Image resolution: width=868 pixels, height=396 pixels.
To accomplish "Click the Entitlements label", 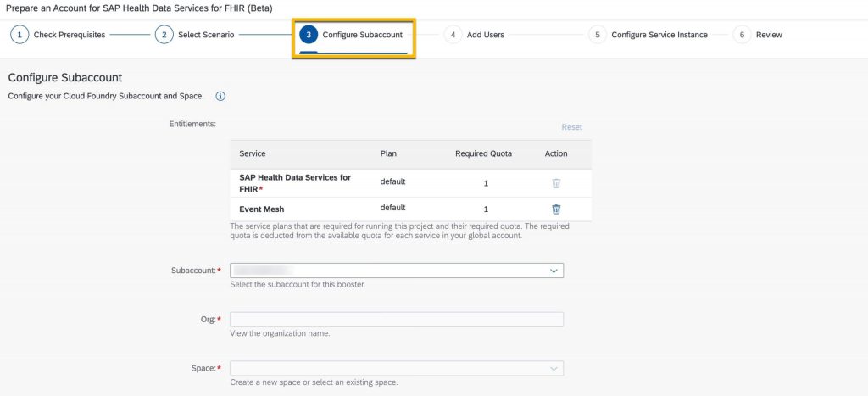I will tap(192, 124).
